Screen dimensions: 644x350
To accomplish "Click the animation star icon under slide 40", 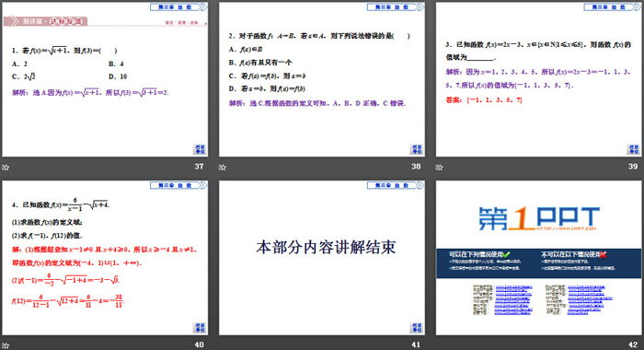I will (6, 345).
